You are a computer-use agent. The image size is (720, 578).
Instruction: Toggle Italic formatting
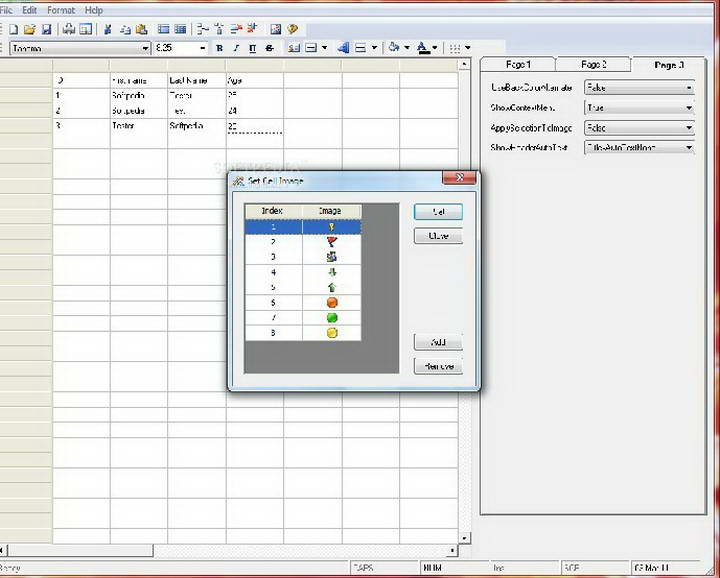236,48
